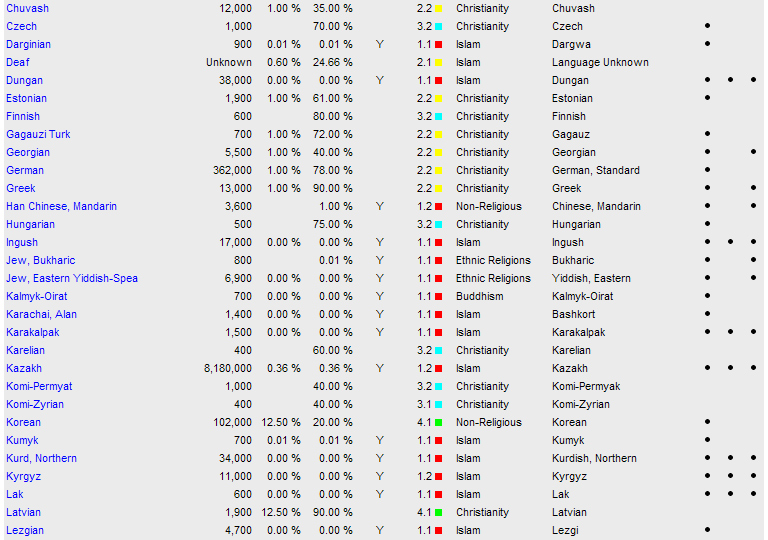Click the Kalmyk-Oirat people link
This screenshot has width=768, height=540.
(x=37, y=296)
